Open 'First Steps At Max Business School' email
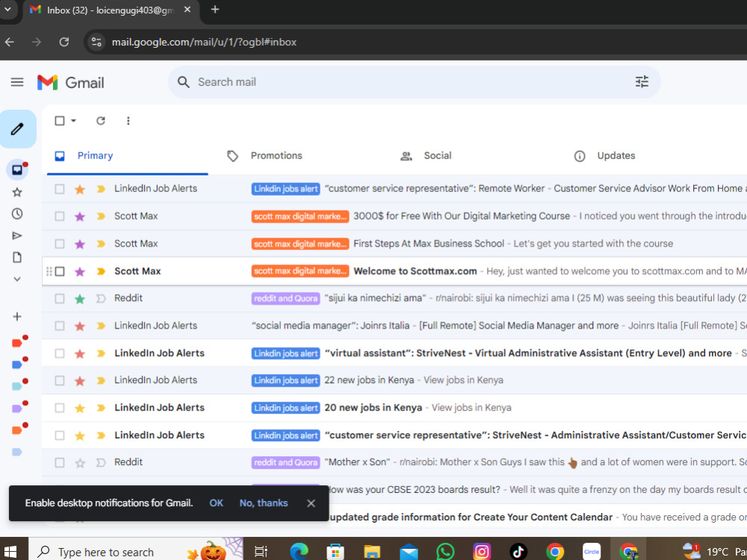The image size is (747, 560). click(428, 244)
